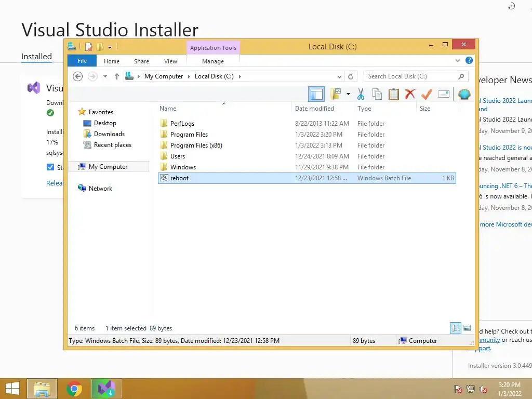The image size is (532, 399).
Task: Expand the Local Disk (C:) breadcrumb arrow
Action: [240, 77]
